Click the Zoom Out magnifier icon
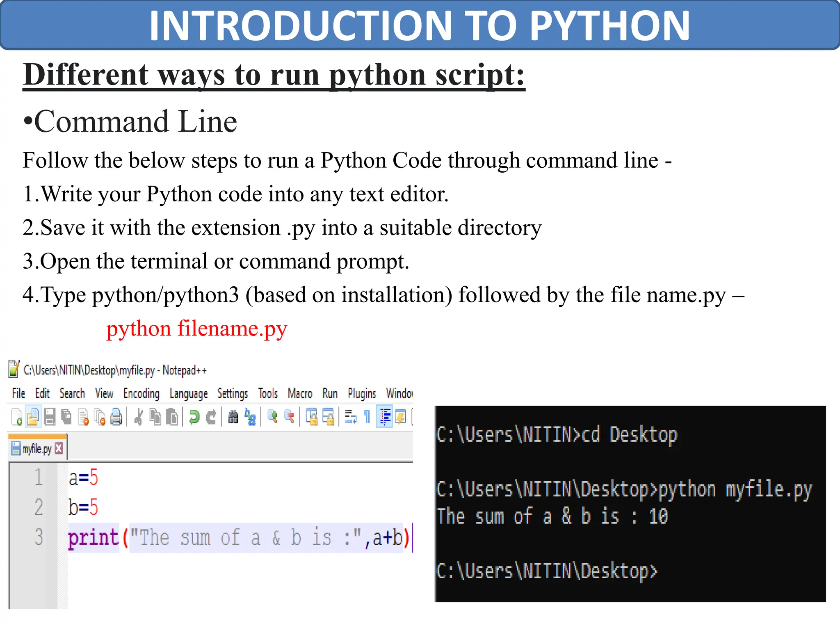The width and height of the screenshot is (840, 630). click(x=289, y=417)
